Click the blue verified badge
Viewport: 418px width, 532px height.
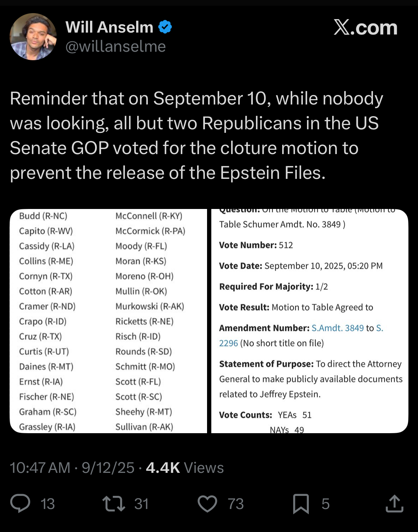click(165, 27)
